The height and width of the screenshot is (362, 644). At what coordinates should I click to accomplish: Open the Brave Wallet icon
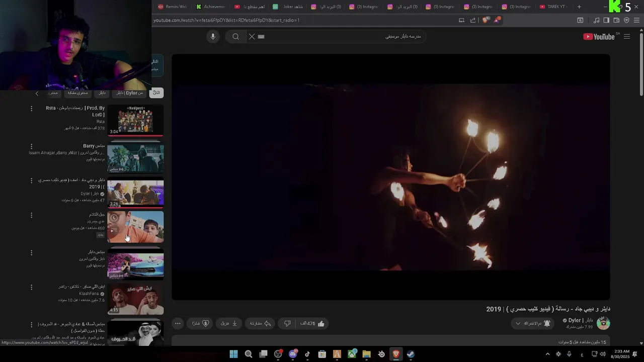[x=616, y=20]
